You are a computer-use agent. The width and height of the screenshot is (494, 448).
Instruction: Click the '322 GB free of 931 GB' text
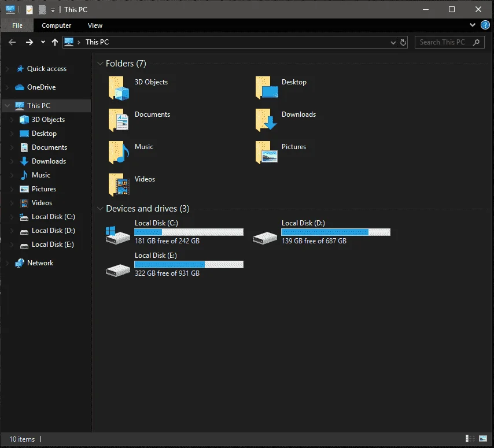click(167, 273)
